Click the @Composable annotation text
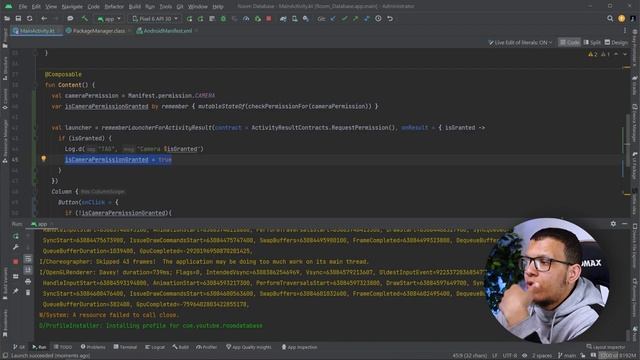 point(63,74)
